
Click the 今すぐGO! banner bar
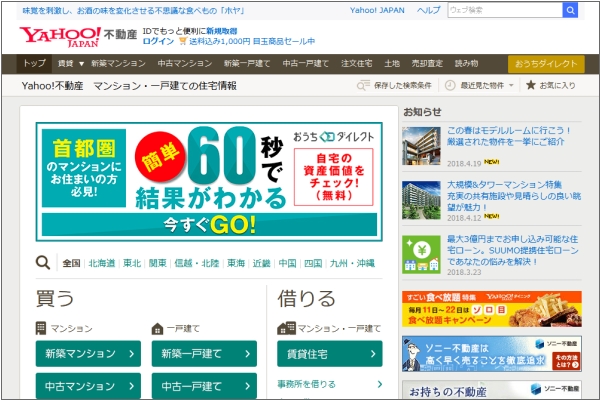point(209,225)
